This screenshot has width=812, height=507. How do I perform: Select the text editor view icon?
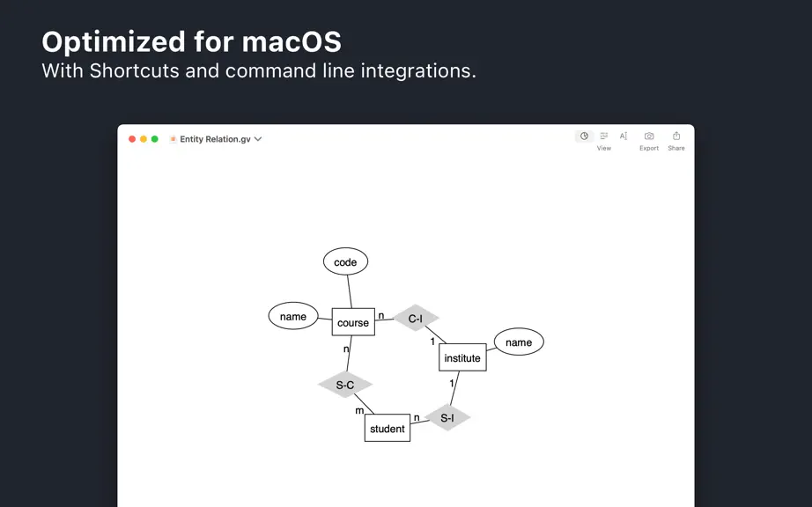tap(624, 136)
